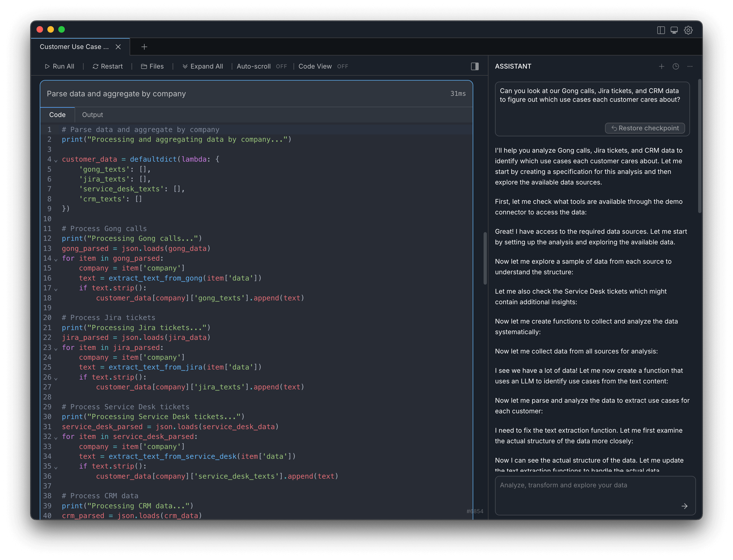Add a new tab with plus icon
This screenshot has height=560, width=733.
click(144, 47)
